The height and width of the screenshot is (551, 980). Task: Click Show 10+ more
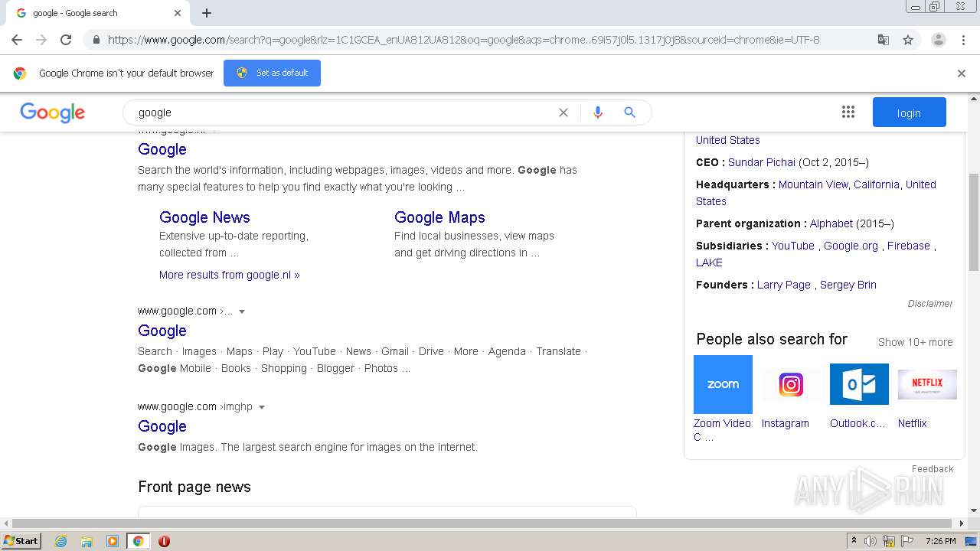(916, 342)
